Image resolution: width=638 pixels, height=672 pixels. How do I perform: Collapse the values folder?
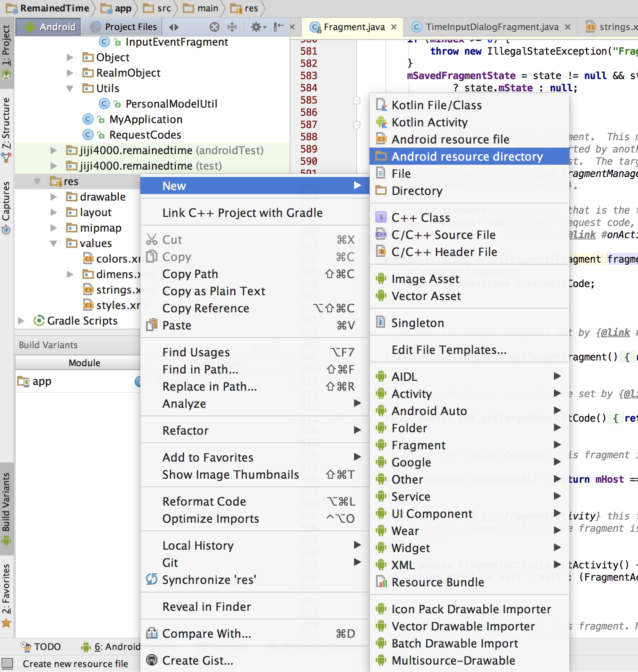click(53, 243)
